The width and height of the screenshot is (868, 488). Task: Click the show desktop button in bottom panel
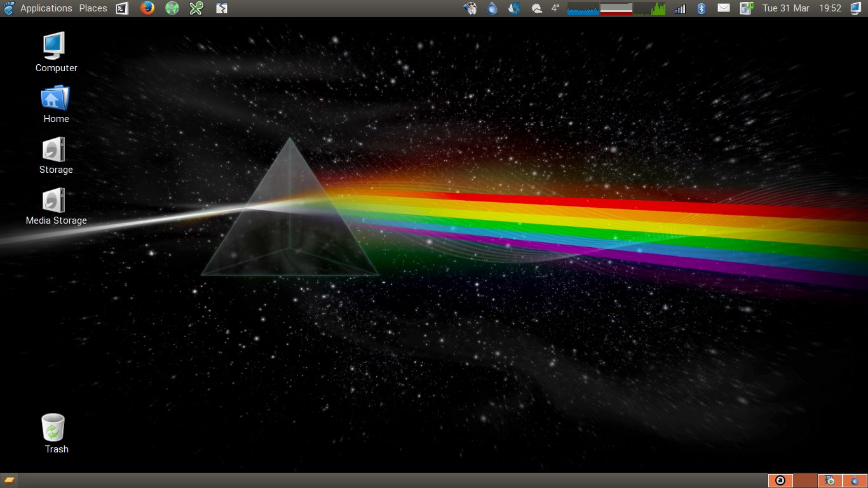click(x=10, y=480)
